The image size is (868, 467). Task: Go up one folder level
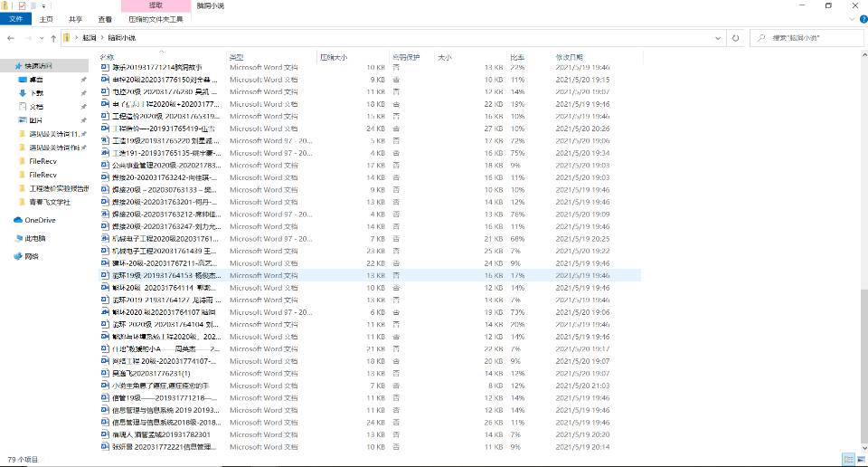pos(54,38)
